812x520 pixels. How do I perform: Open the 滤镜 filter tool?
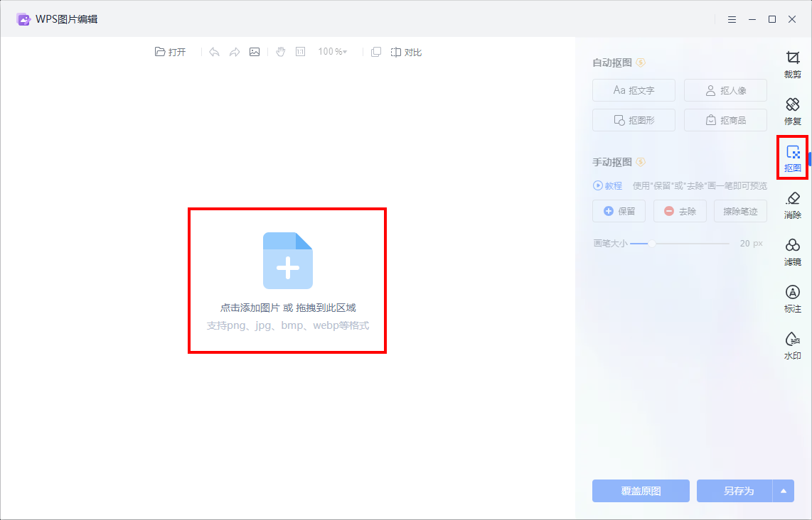tap(792, 252)
